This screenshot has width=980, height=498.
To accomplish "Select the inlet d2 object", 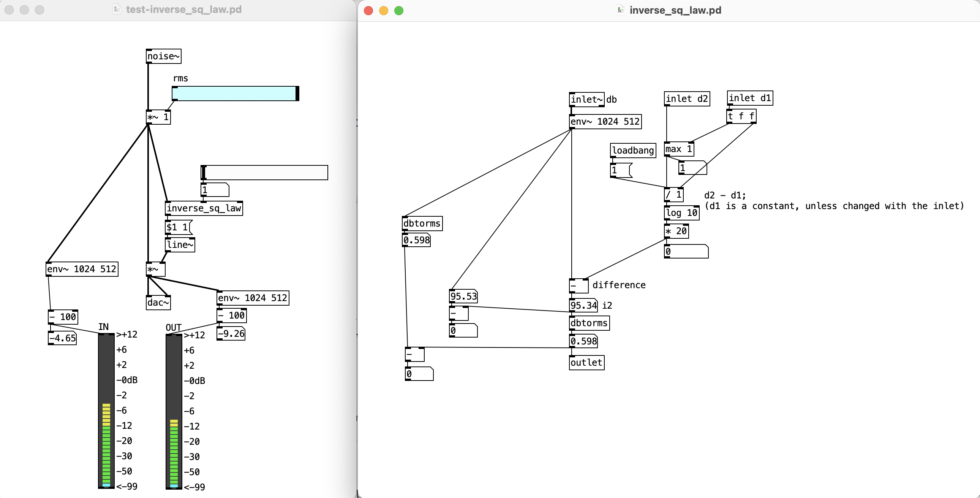I will coord(687,98).
